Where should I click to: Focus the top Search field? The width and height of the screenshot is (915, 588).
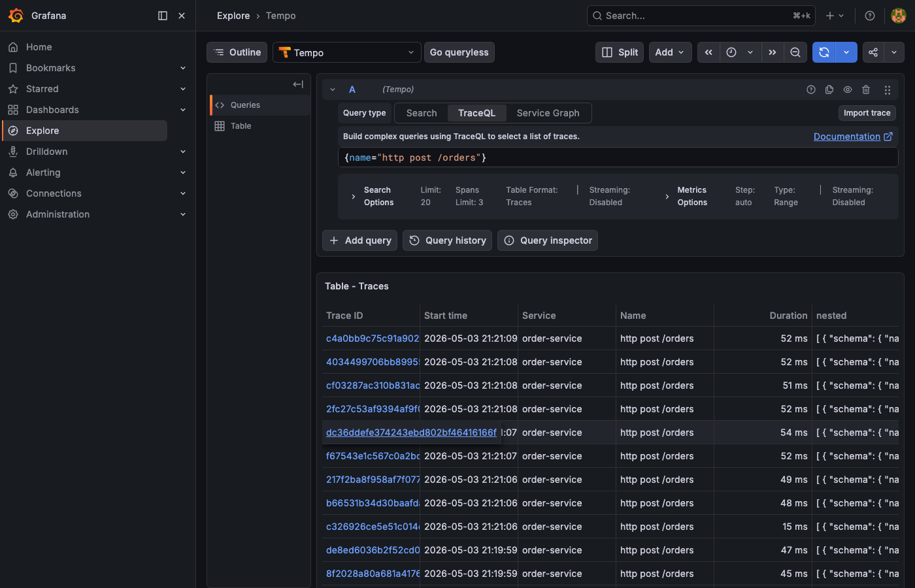[x=701, y=16]
